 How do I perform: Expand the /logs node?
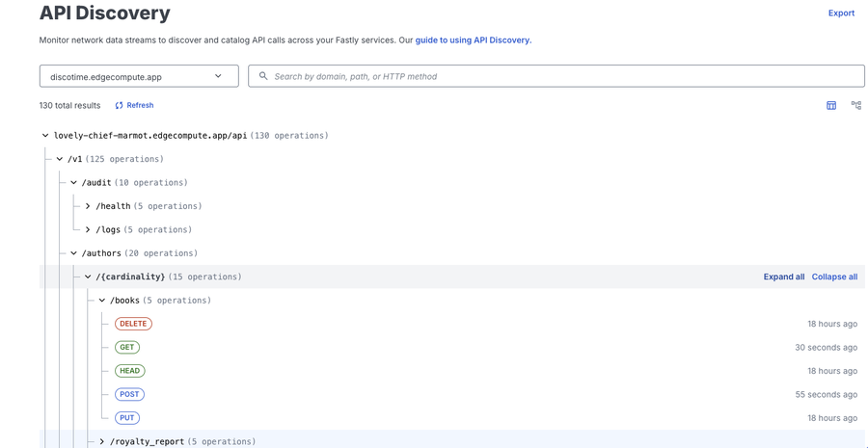point(88,230)
